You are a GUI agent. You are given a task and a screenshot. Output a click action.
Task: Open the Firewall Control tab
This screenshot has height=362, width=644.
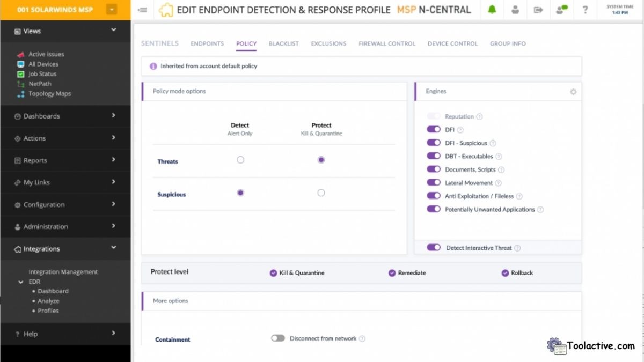(x=387, y=43)
